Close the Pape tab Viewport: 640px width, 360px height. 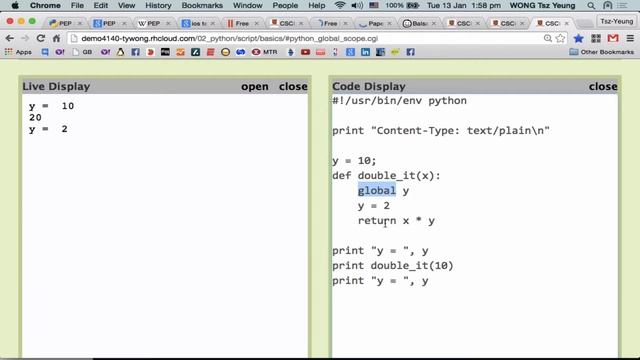pos(389,24)
